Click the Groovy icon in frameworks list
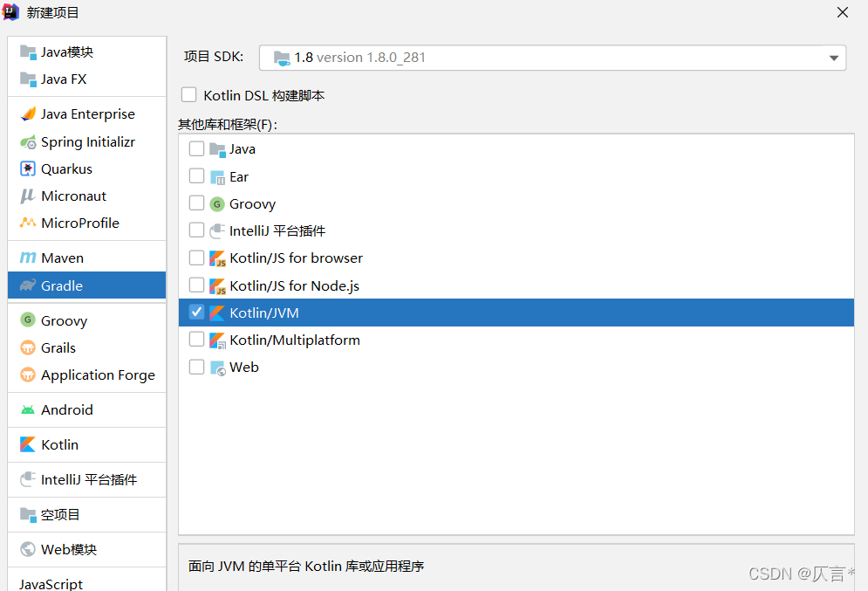This screenshot has height=591, width=868. click(217, 204)
